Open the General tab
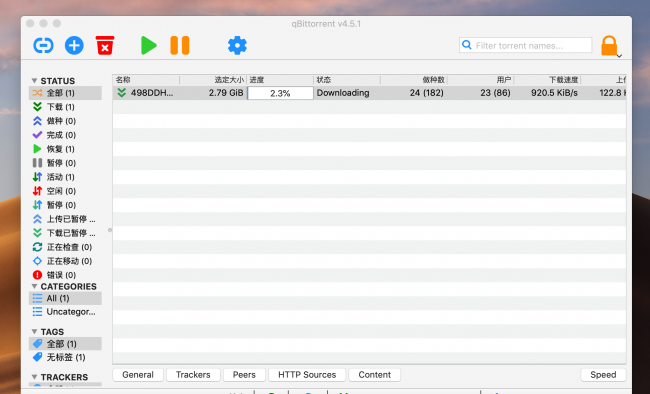Viewport: 650px width, 394px height. click(138, 375)
